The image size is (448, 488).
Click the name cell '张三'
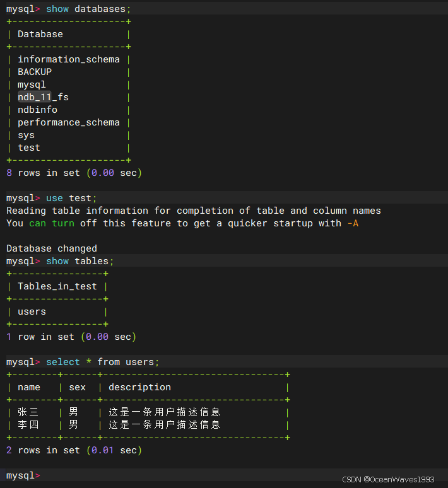28,412
